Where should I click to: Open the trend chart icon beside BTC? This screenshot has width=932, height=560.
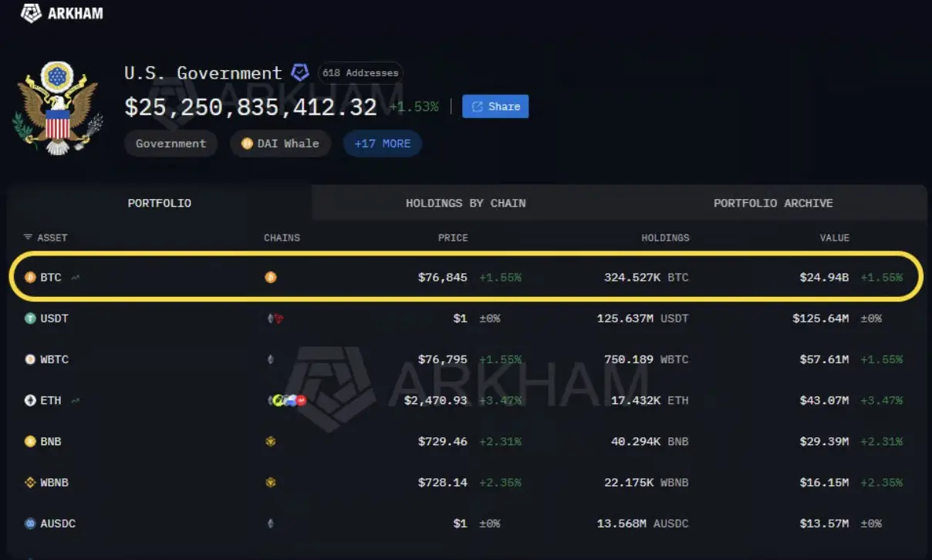pyautogui.click(x=75, y=277)
